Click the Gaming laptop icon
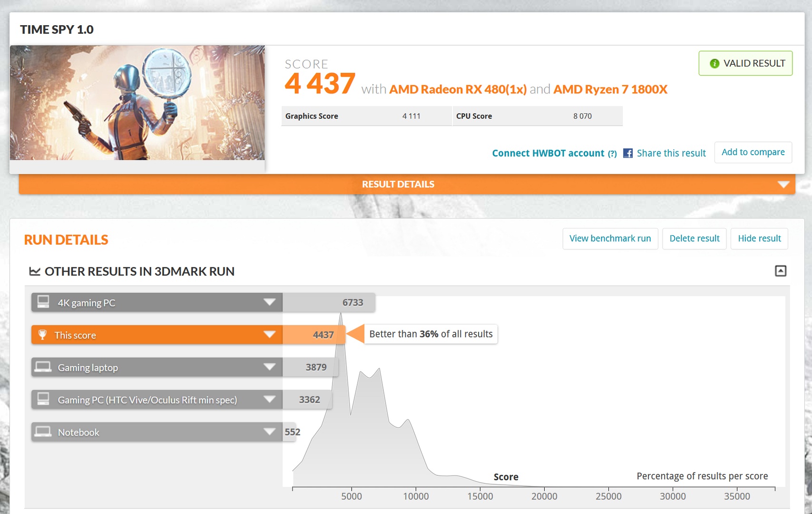The width and height of the screenshot is (812, 514). (43, 367)
